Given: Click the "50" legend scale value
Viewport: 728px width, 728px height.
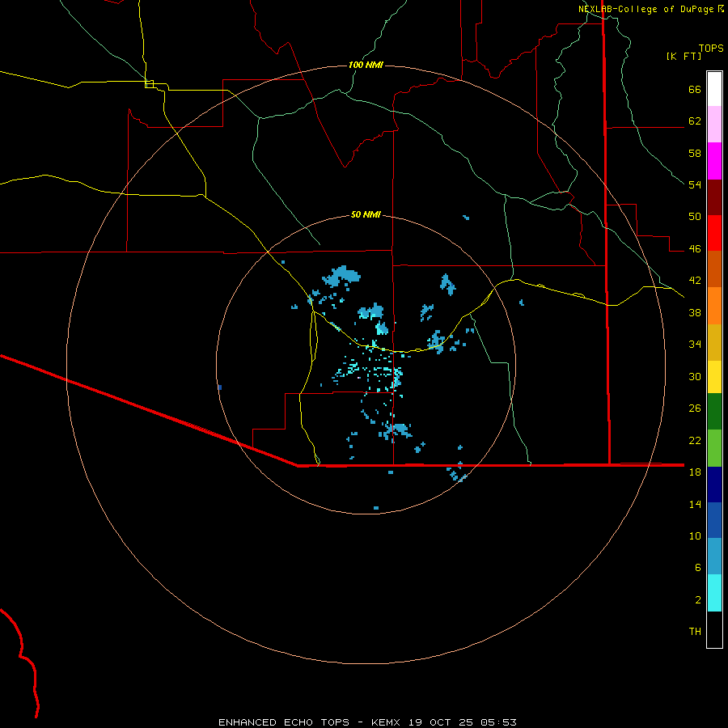Looking at the screenshot, I should (695, 217).
